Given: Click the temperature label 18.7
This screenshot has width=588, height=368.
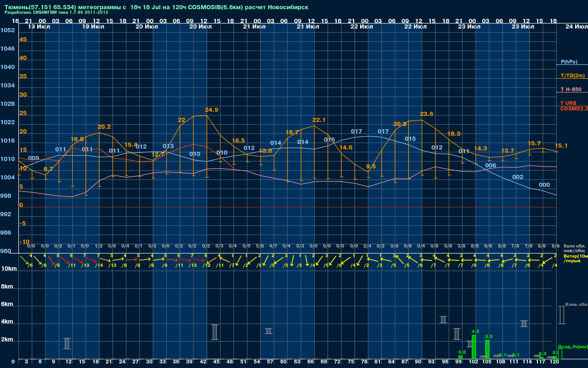Looking at the screenshot, I should 292,132.
